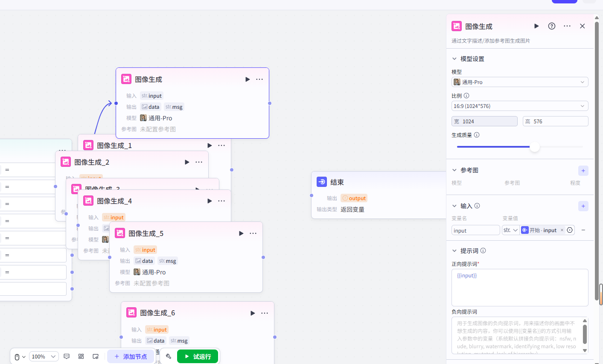This screenshot has height=364, width=603.
Task: Click 返回变量 in 结束 node
Action: coord(352,209)
